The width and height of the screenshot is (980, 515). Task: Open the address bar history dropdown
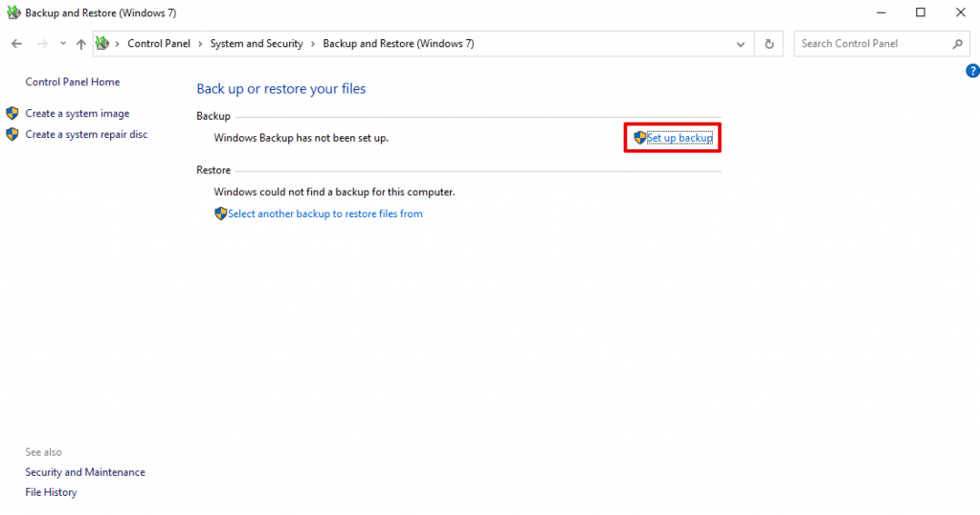[x=741, y=44]
